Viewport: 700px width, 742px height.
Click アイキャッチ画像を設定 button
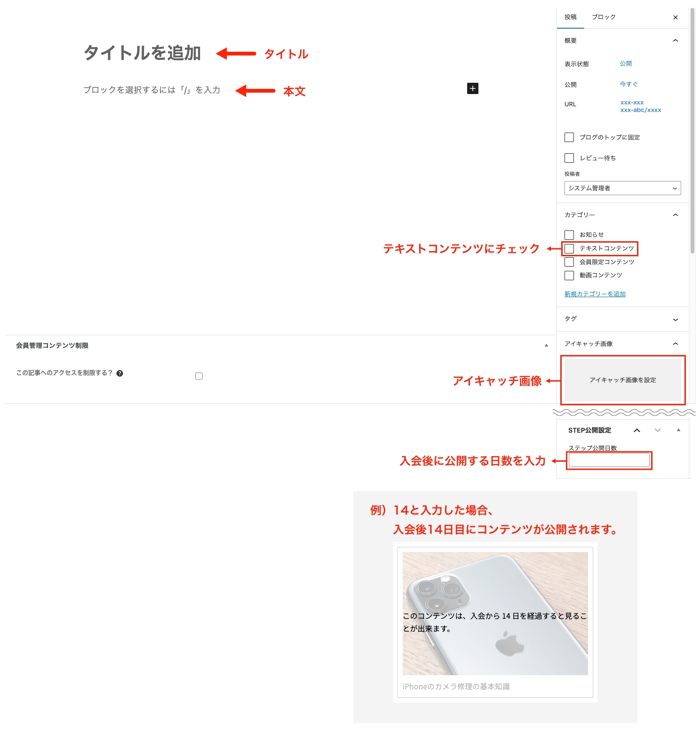(622, 380)
